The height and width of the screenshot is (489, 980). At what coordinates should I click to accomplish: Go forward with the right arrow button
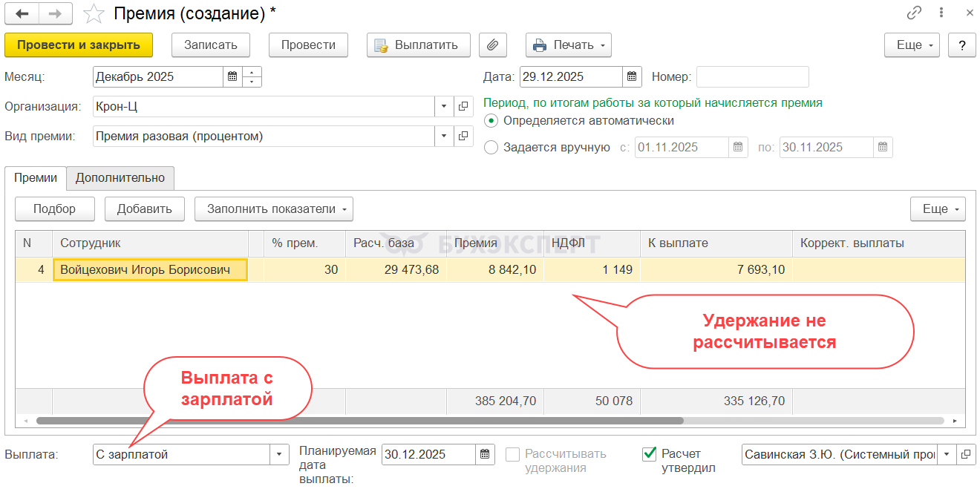(56, 13)
